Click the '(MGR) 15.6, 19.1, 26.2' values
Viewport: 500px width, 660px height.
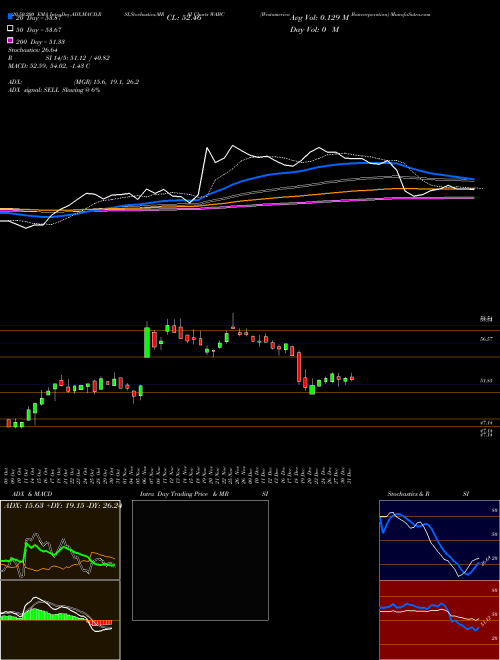coord(106,82)
